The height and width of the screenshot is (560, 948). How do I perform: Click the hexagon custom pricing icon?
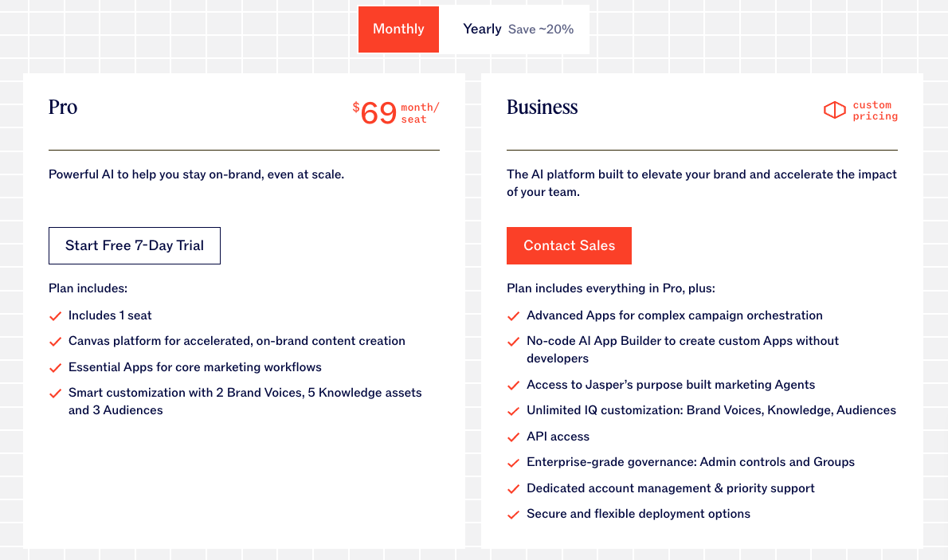[x=834, y=110]
